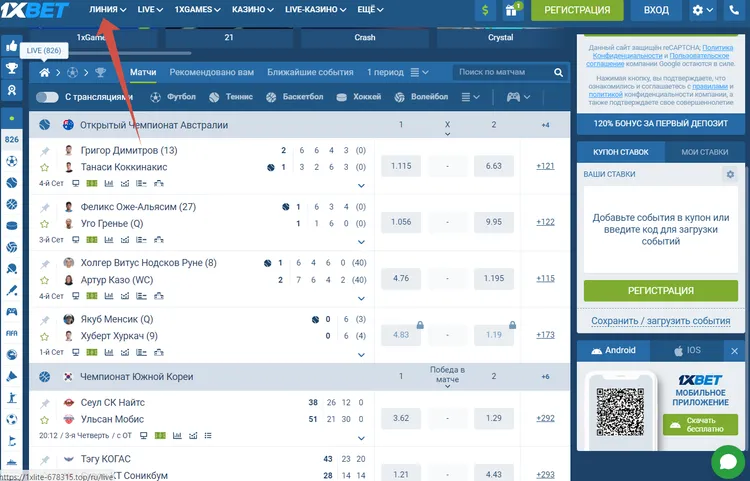750x481 pixels.
Task: Pin the Григор Димитров match
Action: [x=44, y=151]
